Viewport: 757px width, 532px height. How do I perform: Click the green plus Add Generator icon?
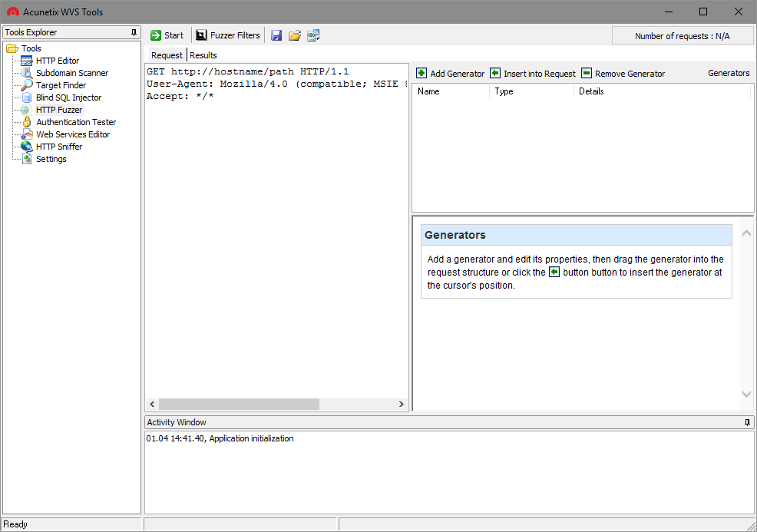[421, 73]
